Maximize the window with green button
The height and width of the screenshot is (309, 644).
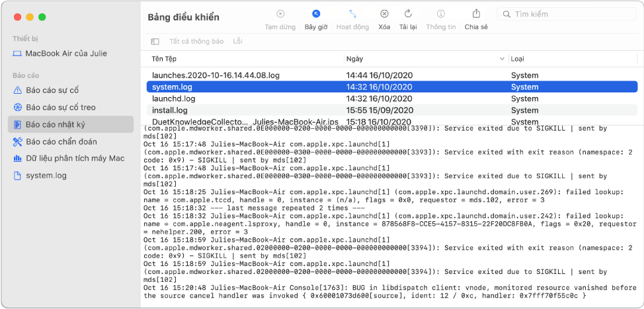(42, 17)
